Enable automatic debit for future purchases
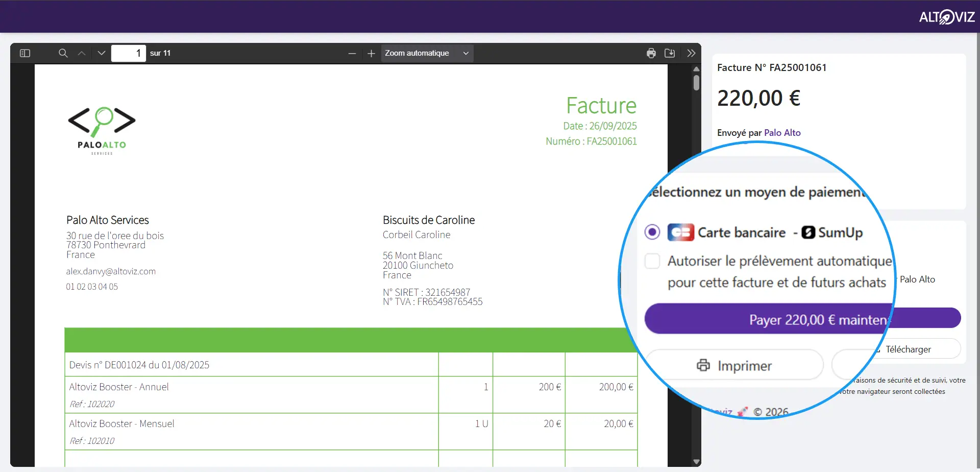 pyautogui.click(x=652, y=261)
